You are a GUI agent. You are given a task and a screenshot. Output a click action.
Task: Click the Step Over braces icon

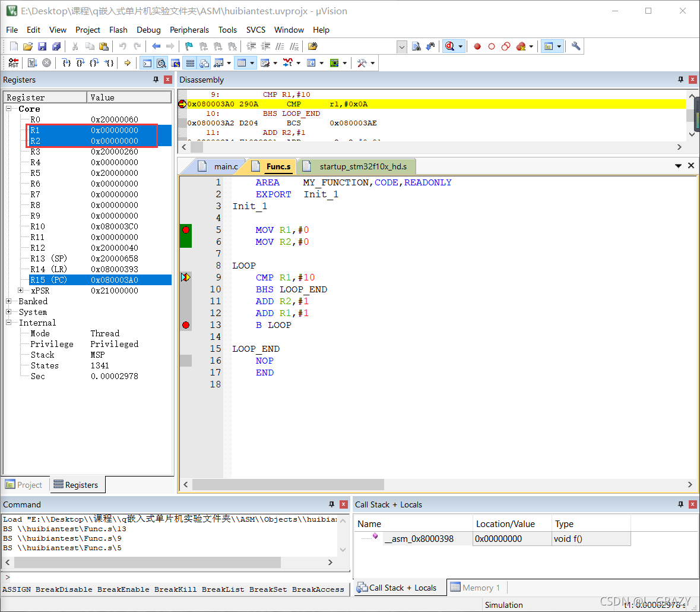pyautogui.click(x=80, y=63)
